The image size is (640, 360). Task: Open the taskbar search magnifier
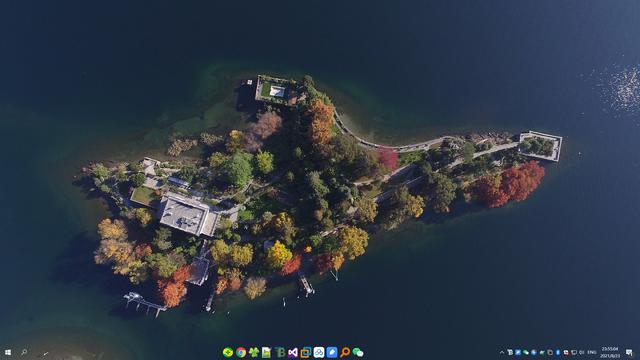pyautogui.click(x=24, y=352)
